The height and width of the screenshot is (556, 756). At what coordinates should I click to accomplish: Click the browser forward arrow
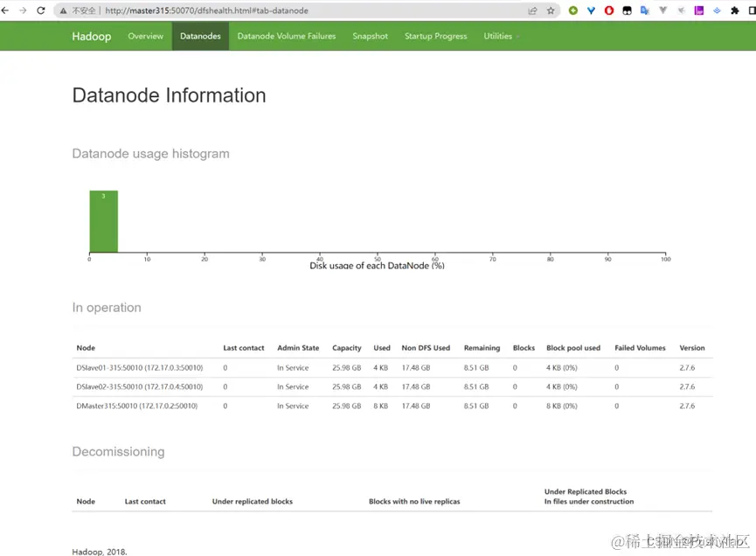(x=23, y=10)
